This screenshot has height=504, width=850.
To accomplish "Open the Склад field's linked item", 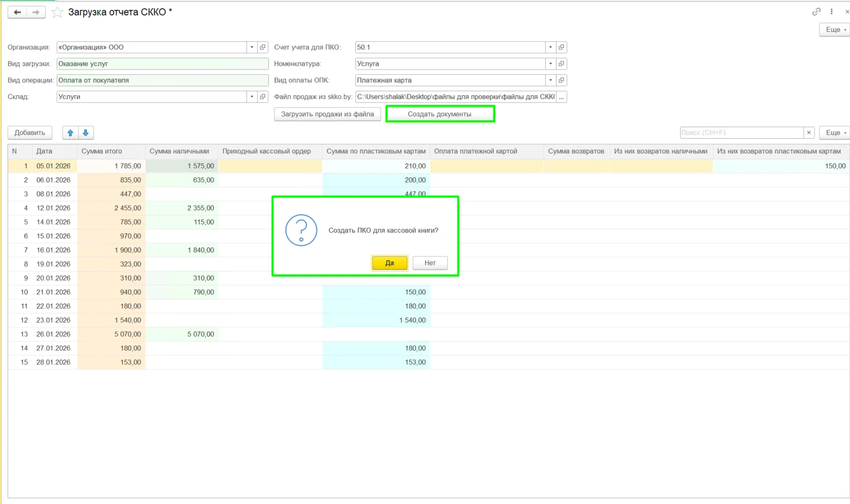I will (263, 97).
